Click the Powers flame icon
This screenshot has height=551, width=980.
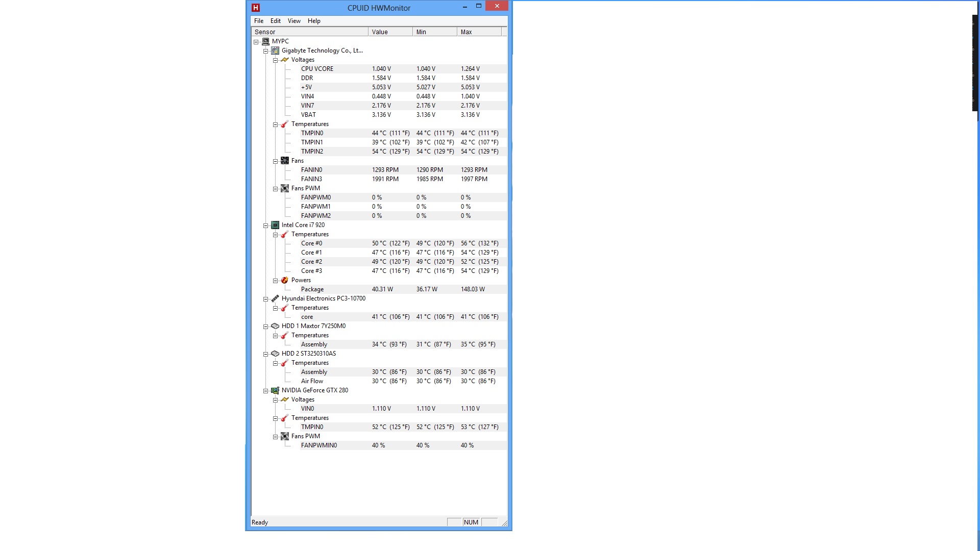pyautogui.click(x=285, y=280)
